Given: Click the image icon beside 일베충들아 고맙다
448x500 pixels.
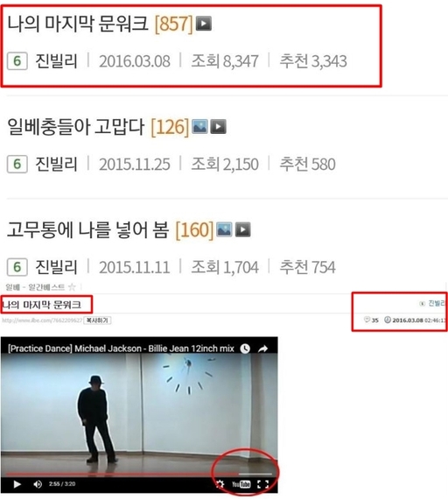Looking at the screenshot, I should pos(199,127).
